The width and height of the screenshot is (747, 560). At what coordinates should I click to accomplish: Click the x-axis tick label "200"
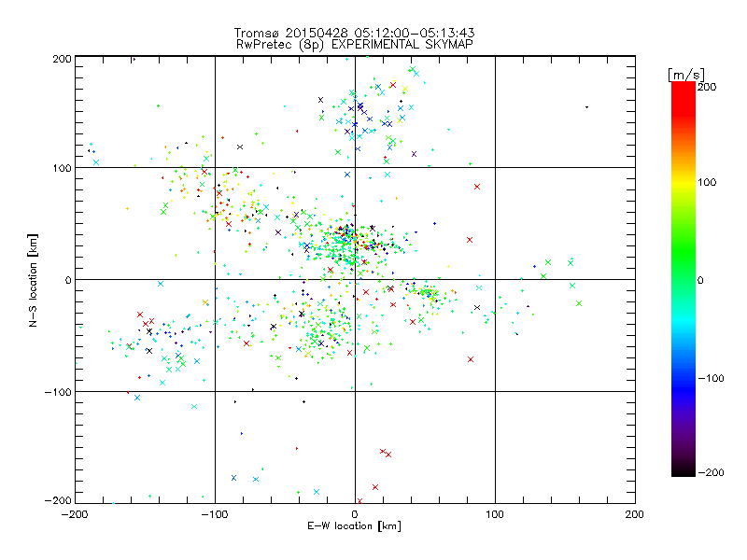coord(635,514)
